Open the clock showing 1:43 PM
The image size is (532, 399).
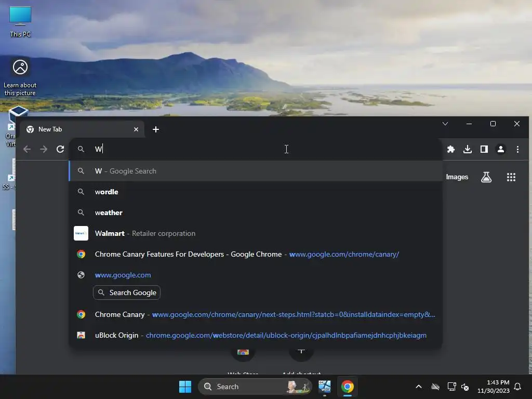coord(494,387)
